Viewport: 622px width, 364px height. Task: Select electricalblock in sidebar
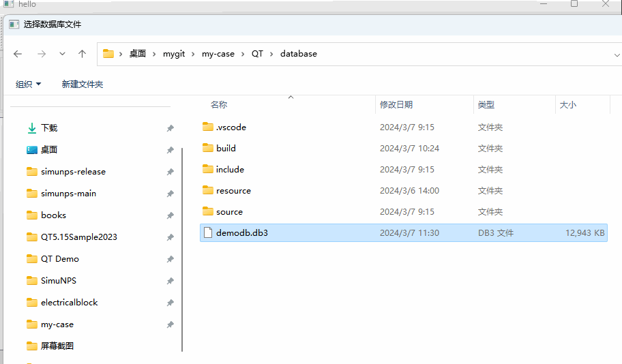pyautogui.click(x=70, y=303)
